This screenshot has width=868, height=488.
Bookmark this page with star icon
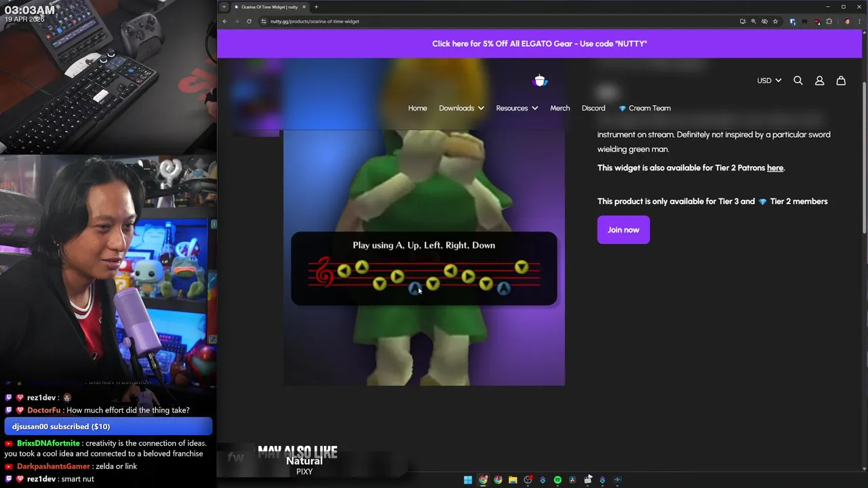pos(776,21)
